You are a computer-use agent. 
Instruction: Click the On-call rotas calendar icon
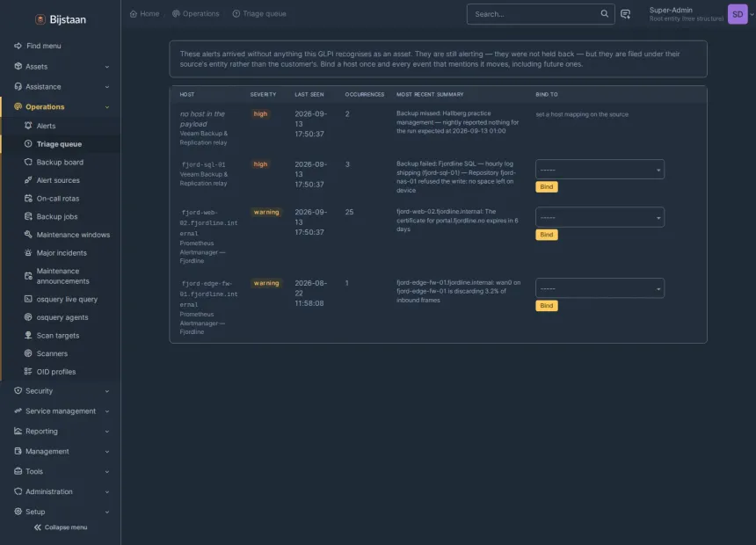28,199
